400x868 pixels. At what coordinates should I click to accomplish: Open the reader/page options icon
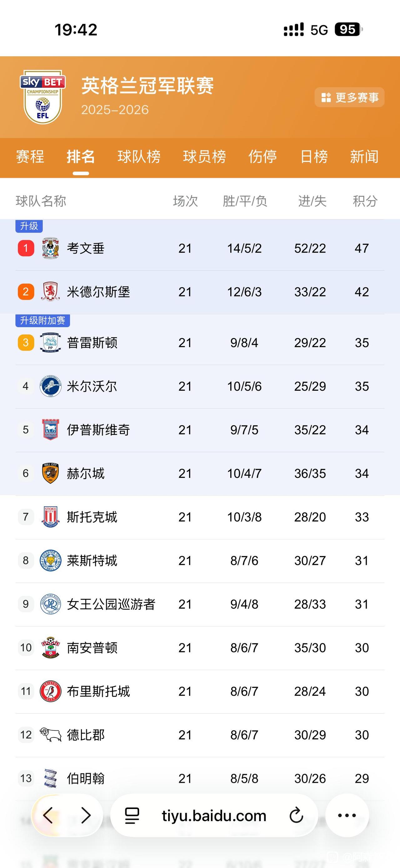pos(132,816)
